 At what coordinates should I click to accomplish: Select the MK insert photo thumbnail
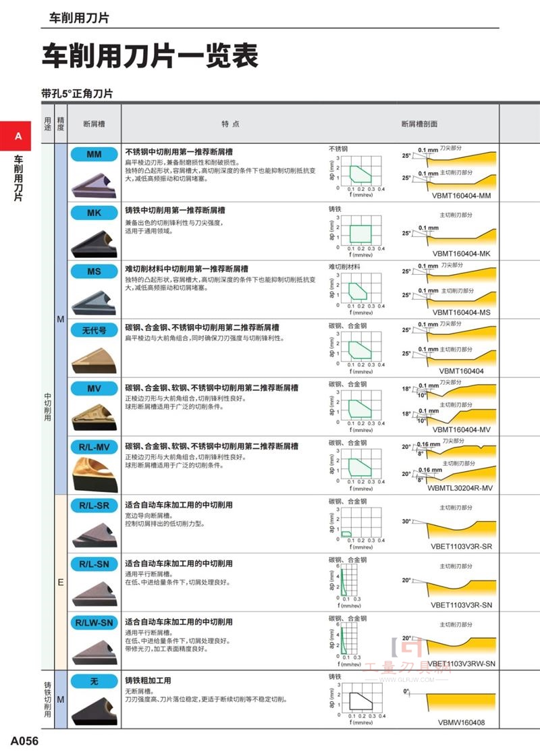(94, 244)
